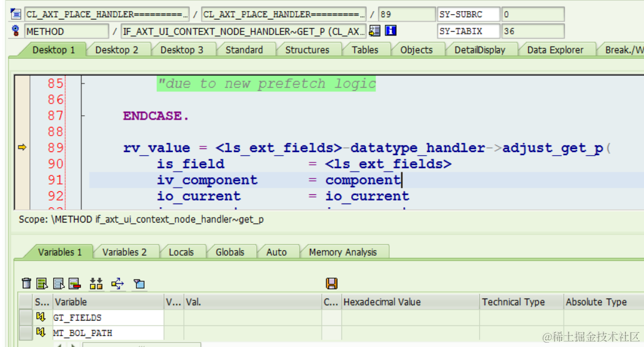Screen dimensions: 644x347
Task: Switch to the Standard tab
Action: click(244, 50)
